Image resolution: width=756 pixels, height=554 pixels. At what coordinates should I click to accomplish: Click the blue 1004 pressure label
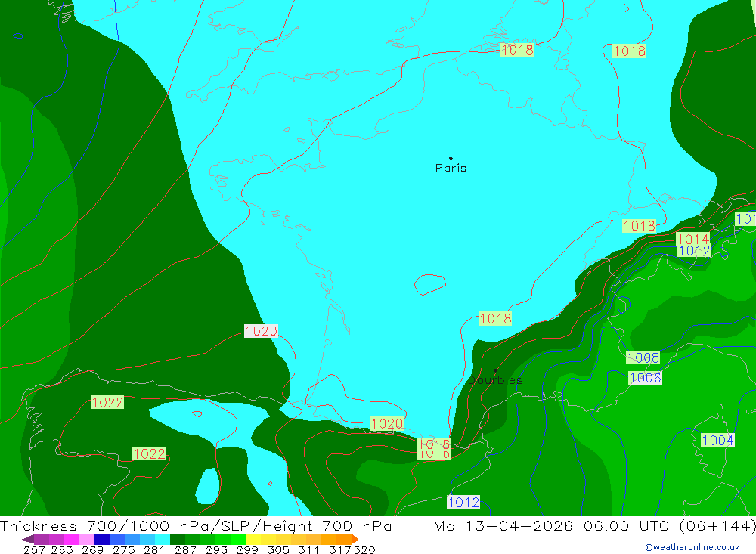pyautogui.click(x=717, y=440)
